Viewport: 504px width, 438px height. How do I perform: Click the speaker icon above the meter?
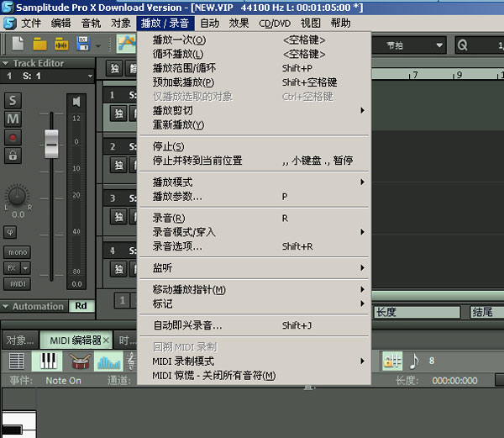(x=76, y=102)
